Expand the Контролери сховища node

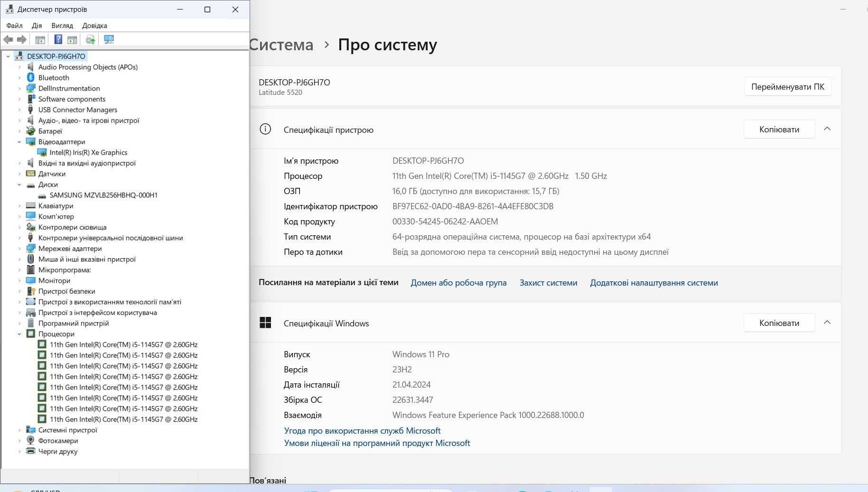tap(19, 227)
